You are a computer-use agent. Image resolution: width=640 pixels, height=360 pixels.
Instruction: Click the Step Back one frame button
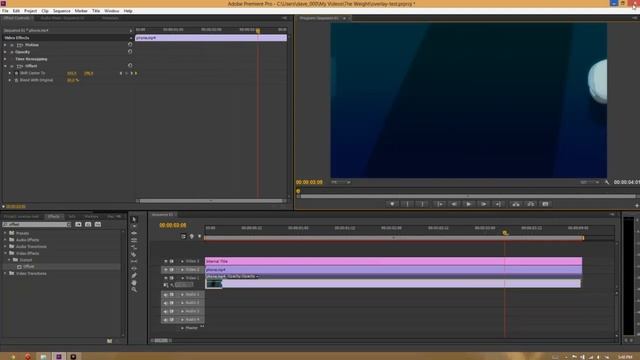(x=454, y=204)
